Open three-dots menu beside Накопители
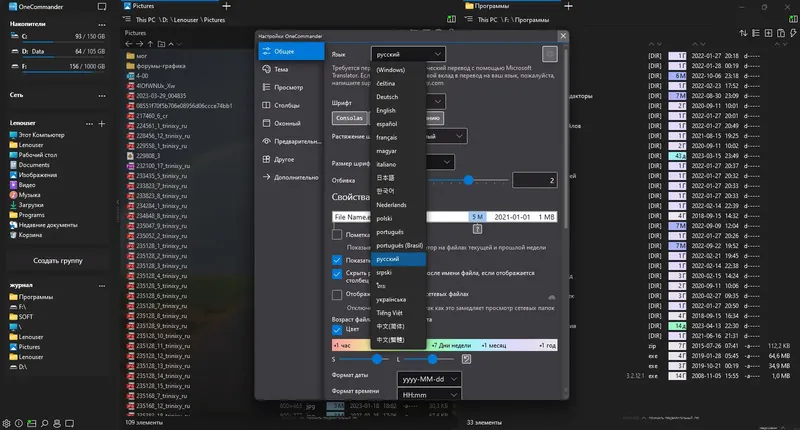The height and width of the screenshot is (430, 800). (x=102, y=24)
